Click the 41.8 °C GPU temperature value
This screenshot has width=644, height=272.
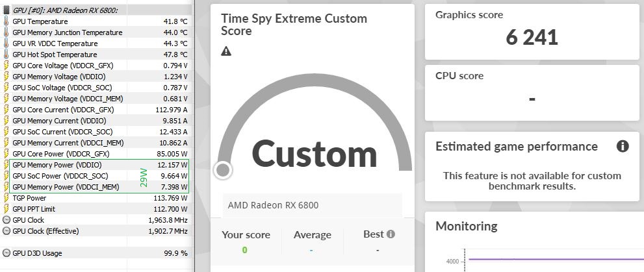pyautogui.click(x=175, y=21)
